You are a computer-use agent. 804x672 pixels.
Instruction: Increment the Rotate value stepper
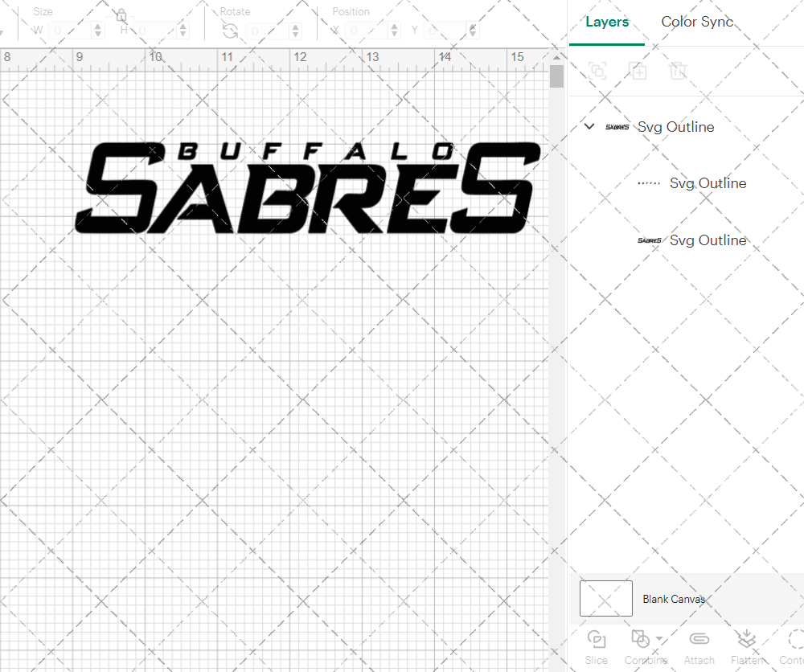click(x=295, y=25)
